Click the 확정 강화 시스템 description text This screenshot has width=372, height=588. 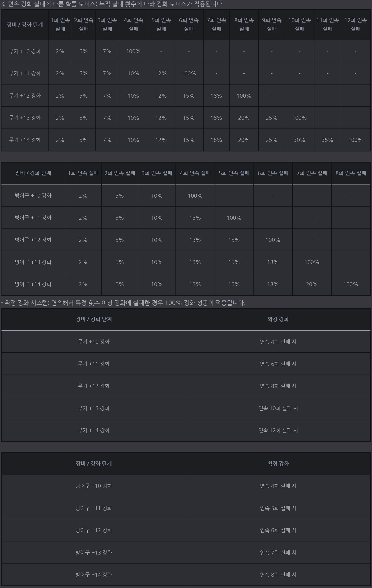click(123, 303)
